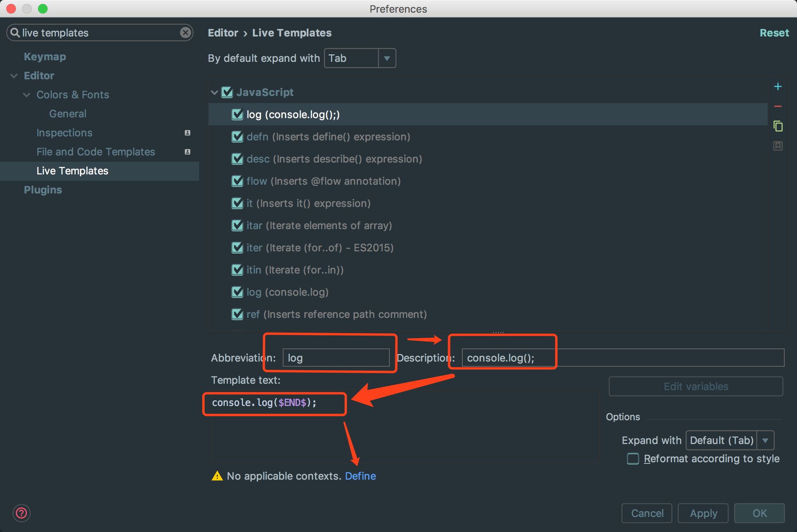Viewport: 797px width, 532px height.
Task: Click Reset link at top right
Action: [774, 33]
